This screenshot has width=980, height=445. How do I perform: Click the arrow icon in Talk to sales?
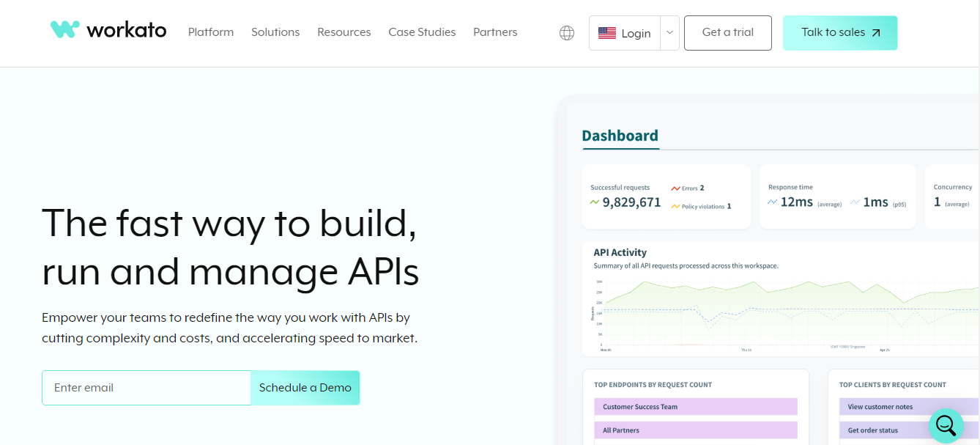tap(876, 33)
